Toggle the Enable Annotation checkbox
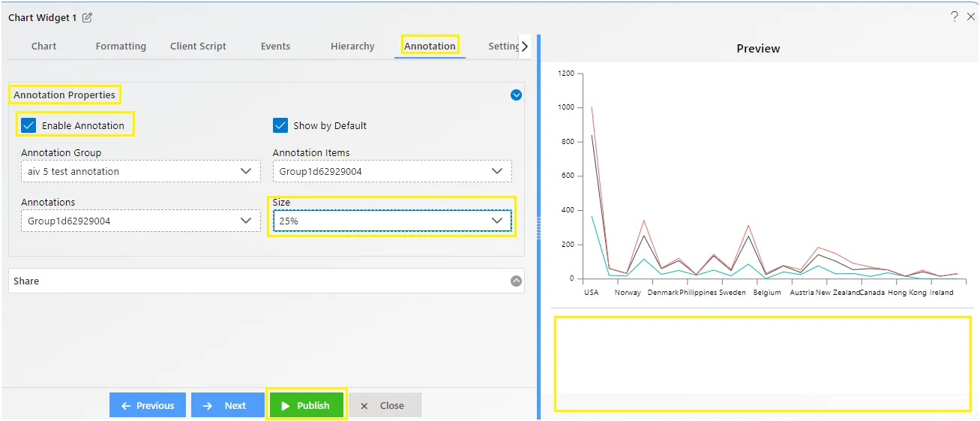Image resolution: width=980 pixels, height=421 pixels. click(x=28, y=125)
